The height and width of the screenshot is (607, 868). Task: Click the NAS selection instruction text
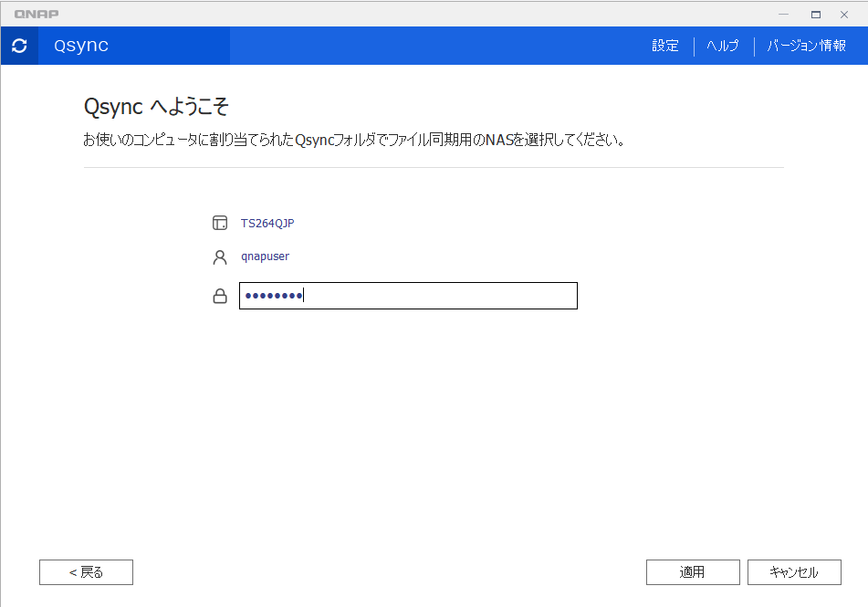(x=354, y=141)
